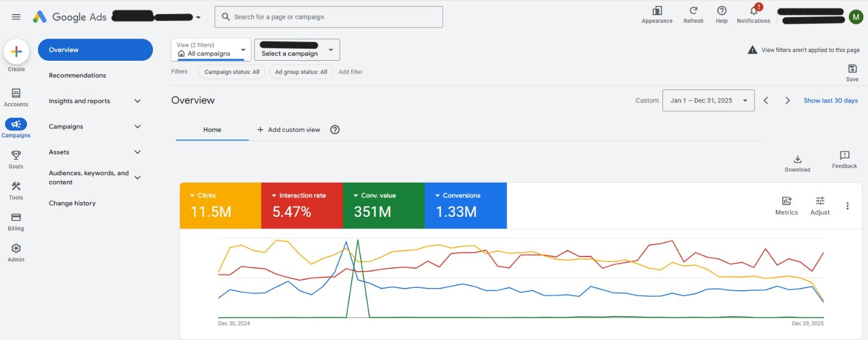Click Show last 30 days link
The height and width of the screenshot is (340, 868).
click(x=830, y=100)
